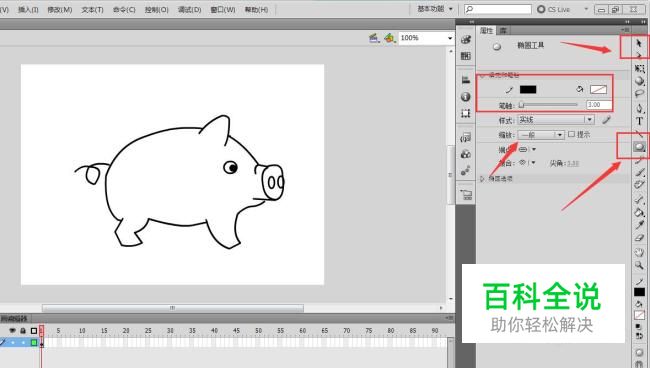This screenshot has width=650, height=368.
Task: Open the CS Live dropdown
Action: 586,9
